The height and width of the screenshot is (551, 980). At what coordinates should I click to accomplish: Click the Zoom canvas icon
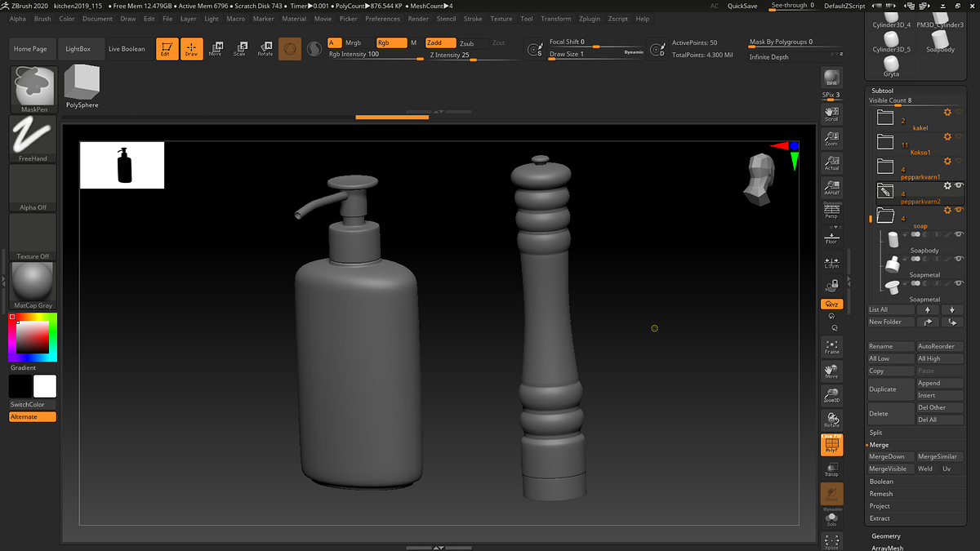[831, 138]
